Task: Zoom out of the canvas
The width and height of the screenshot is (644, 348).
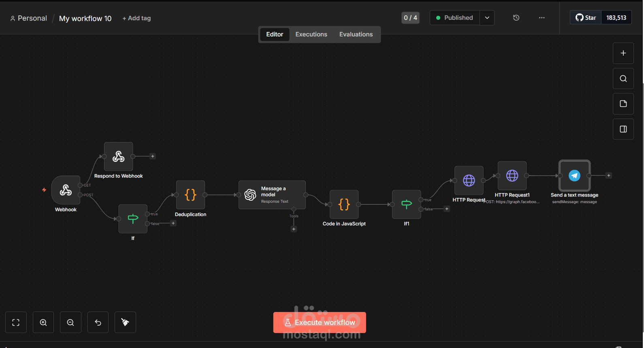Action: (x=70, y=323)
